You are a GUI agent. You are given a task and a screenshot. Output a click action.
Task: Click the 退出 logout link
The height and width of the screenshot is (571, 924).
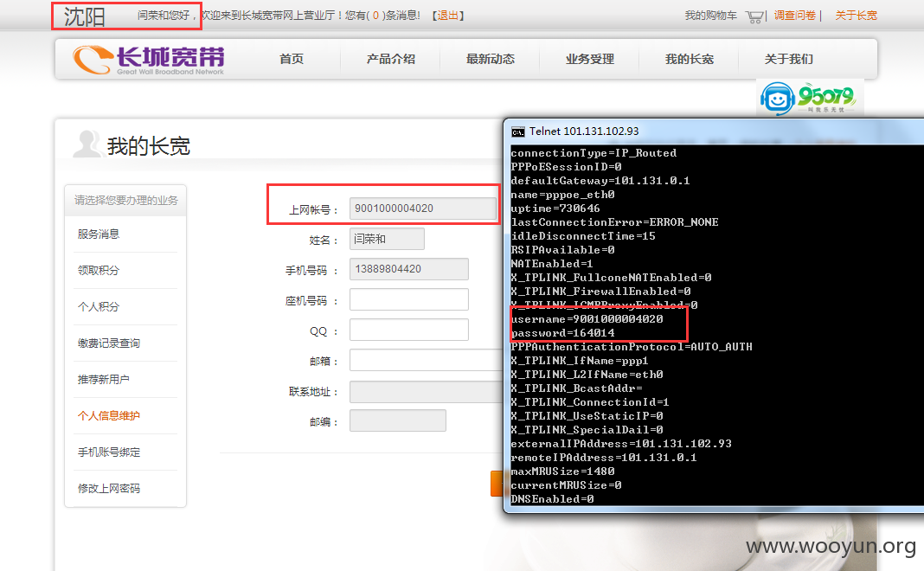tap(448, 16)
